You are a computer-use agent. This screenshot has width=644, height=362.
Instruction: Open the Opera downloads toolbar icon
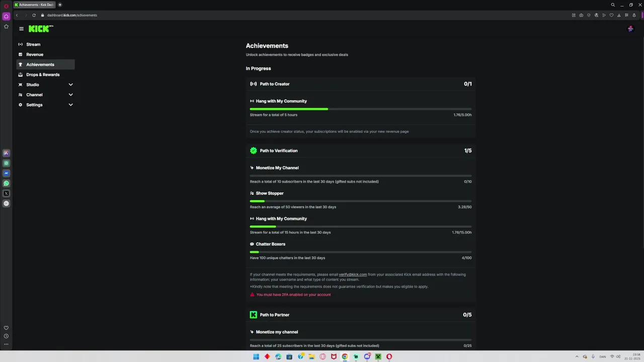tap(619, 15)
